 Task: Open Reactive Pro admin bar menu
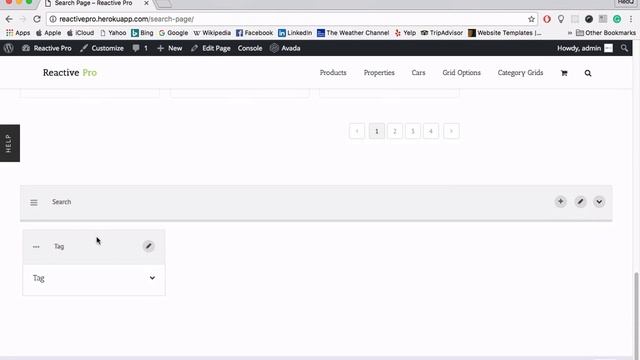click(x=47, y=48)
